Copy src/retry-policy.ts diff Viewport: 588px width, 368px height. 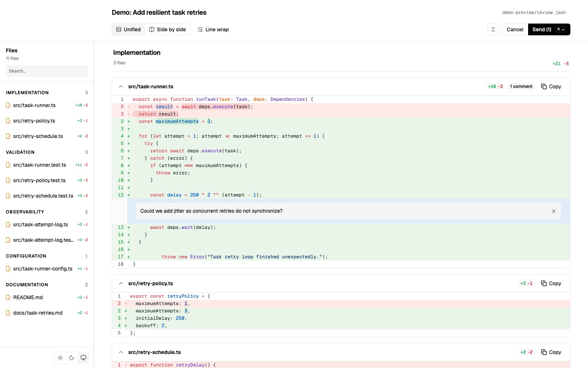point(551,283)
